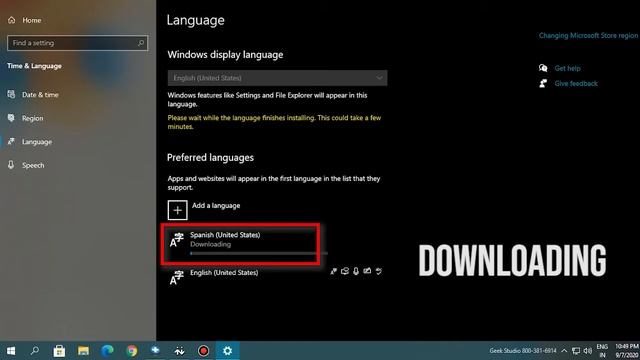Click the magnifier icon in Find a setting

[141, 43]
